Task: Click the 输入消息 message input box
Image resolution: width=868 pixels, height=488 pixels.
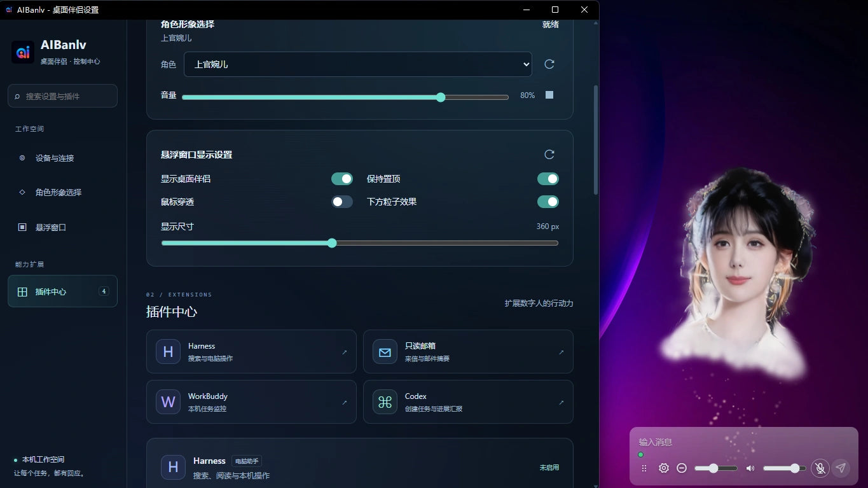Action: click(x=744, y=442)
